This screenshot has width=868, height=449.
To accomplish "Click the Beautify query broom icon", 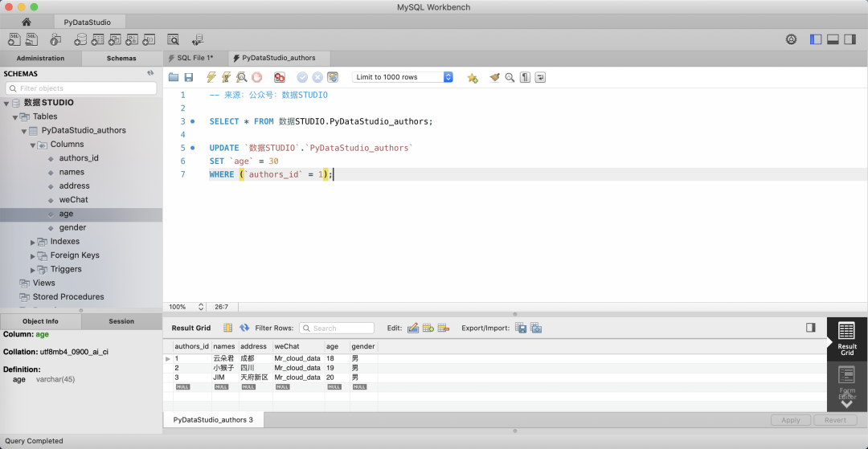I will [x=494, y=77].
